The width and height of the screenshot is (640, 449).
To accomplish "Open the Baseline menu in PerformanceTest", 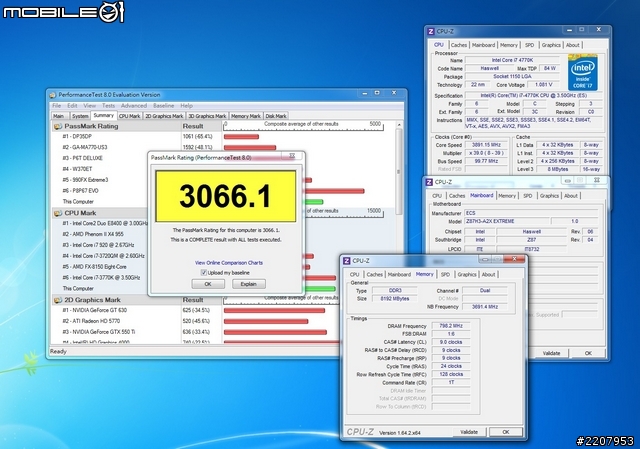I will [x=163, y=106].
